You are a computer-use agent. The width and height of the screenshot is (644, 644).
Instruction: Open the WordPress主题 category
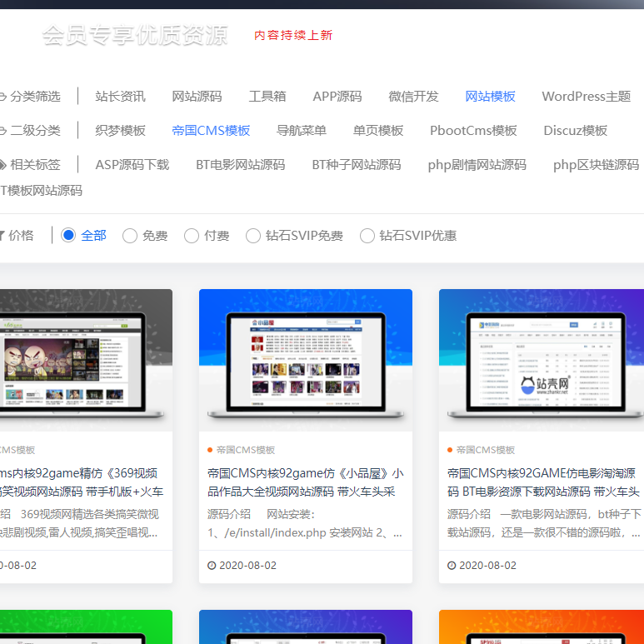[x=586, y=96]
